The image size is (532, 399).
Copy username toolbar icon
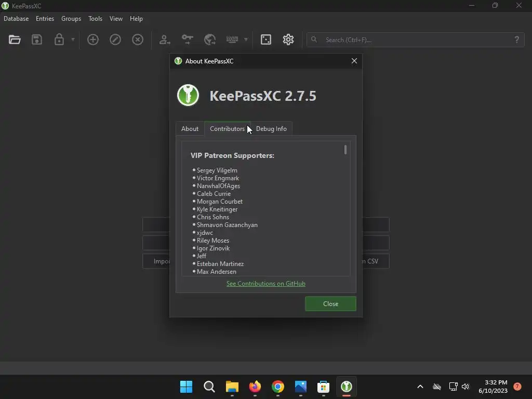click(165, 39)
